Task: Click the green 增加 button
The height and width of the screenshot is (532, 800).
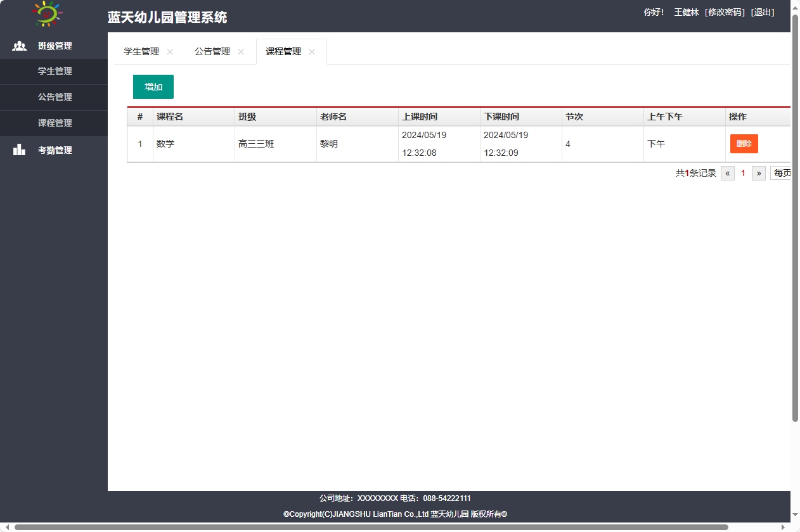Action: 153,86
